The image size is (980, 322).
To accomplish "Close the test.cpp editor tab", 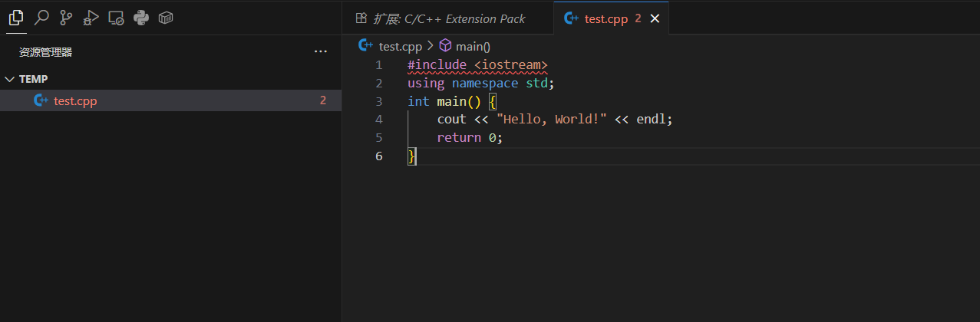I will [x=655, y=18].
